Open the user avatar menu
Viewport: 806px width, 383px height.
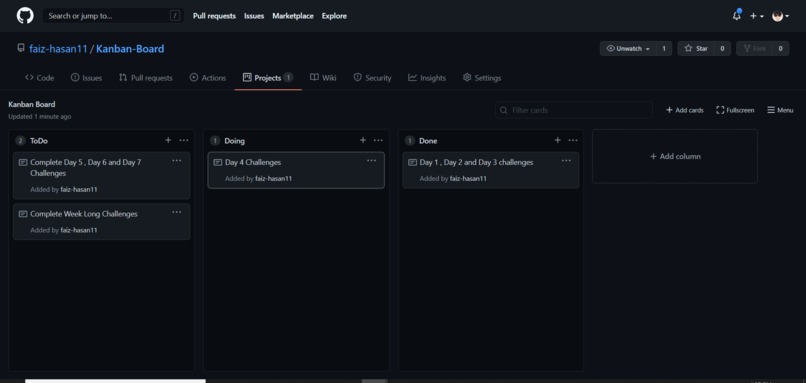pos(780,16)
